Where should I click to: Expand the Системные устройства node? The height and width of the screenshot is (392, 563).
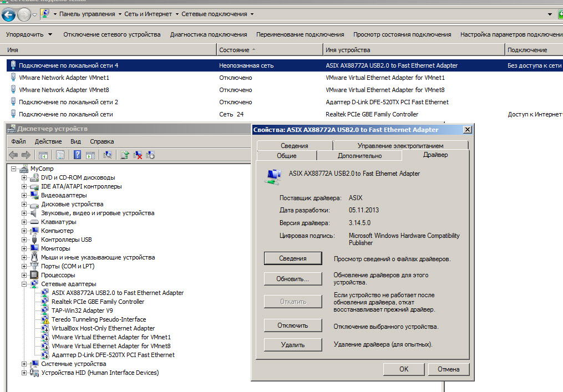(x=24, y=364)
